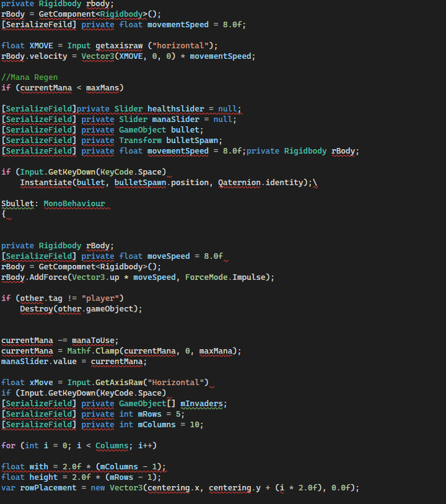
Task: Click the lone opening curly brace
Action: point(4,214)
